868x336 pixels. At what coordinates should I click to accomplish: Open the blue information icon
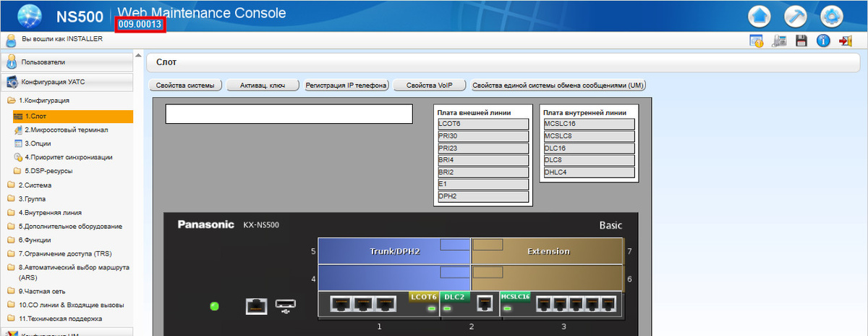(x=823, y=41)
